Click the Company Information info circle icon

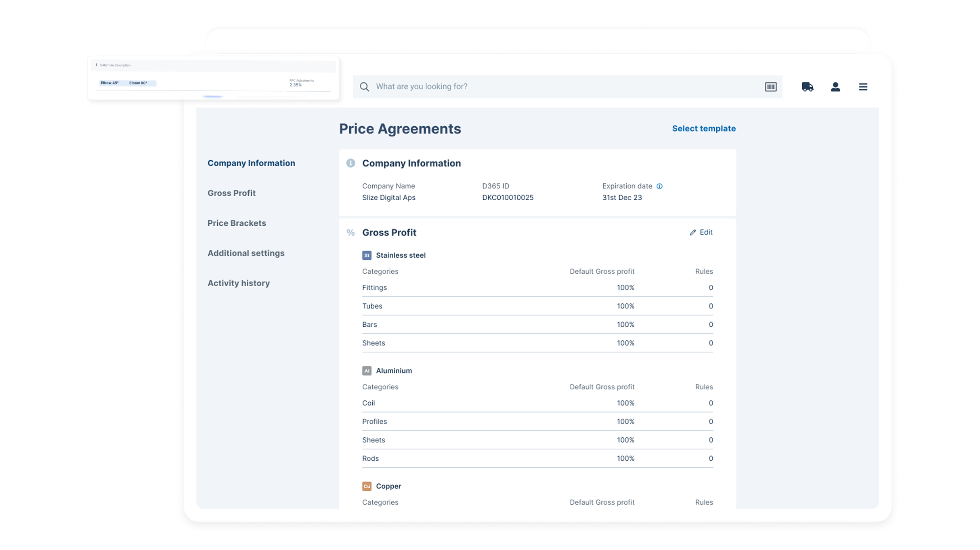click(350, 163)
